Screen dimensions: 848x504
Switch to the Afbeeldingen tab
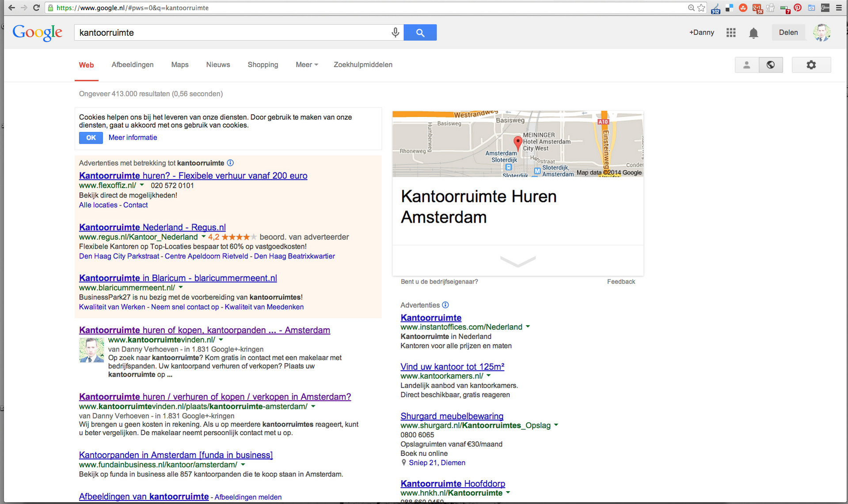pyautogui.click(x=133, y=64)
